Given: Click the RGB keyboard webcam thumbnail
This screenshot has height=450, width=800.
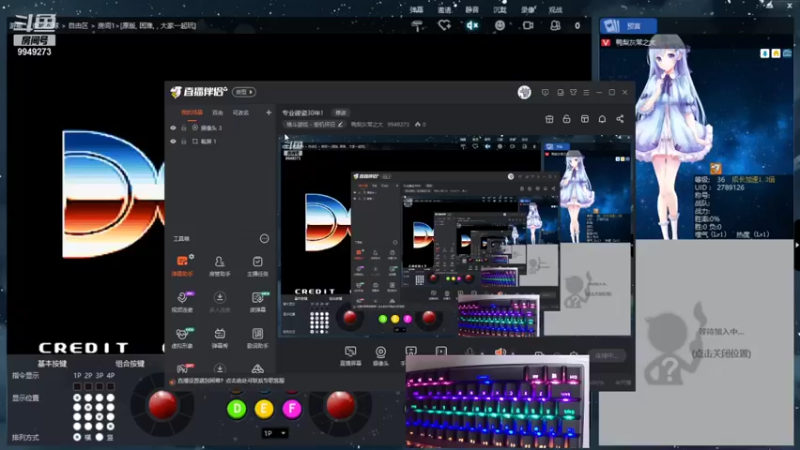Looking at the screenshot, I should tap(497, 402).
